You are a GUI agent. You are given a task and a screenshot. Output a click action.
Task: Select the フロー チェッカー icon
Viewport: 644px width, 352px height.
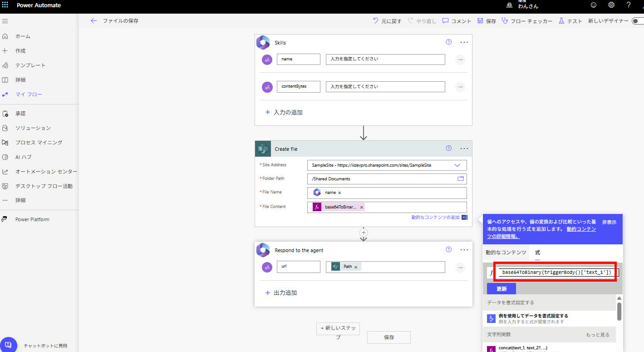pos(505,20)
